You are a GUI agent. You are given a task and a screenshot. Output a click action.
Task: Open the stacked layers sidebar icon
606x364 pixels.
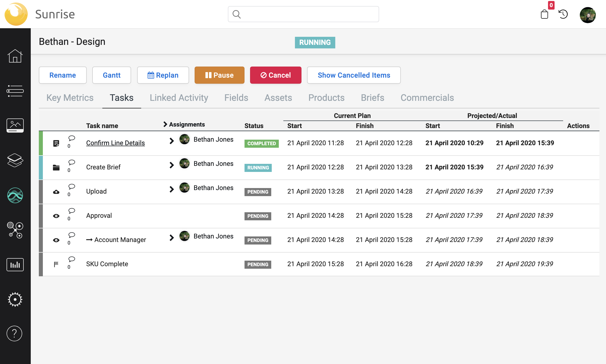(15, 160)
